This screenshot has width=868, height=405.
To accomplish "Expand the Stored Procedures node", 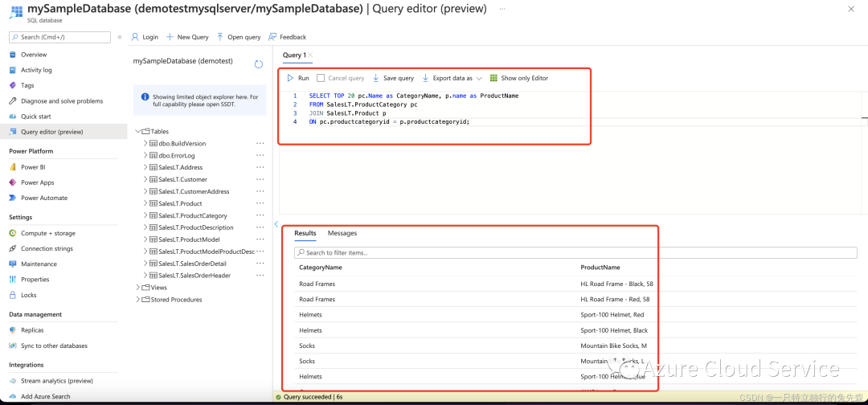I will click(138, 299).
